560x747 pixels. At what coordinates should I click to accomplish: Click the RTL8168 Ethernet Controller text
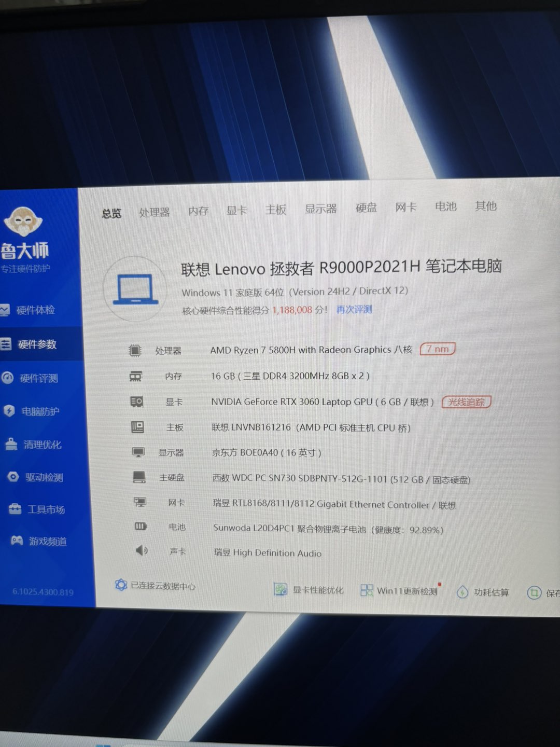click(x=334, y=504)
